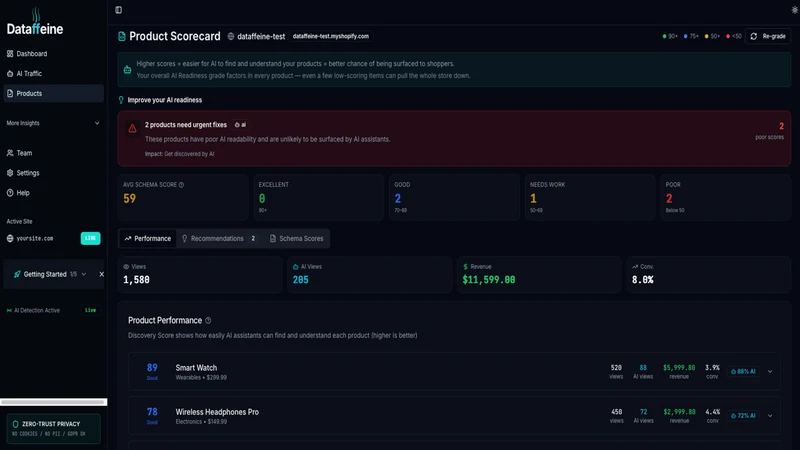Click the 88% AI badge

(743, 371)
